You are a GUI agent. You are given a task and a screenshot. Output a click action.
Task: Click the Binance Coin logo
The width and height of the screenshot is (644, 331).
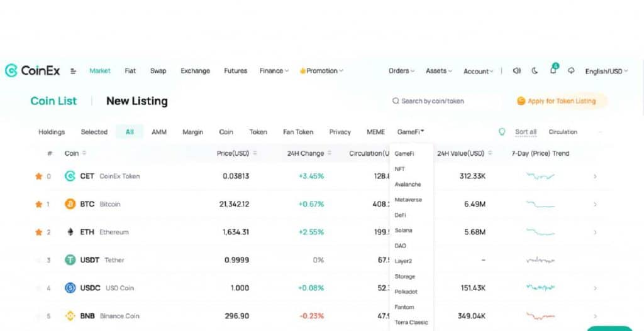[x=70, y=316]
